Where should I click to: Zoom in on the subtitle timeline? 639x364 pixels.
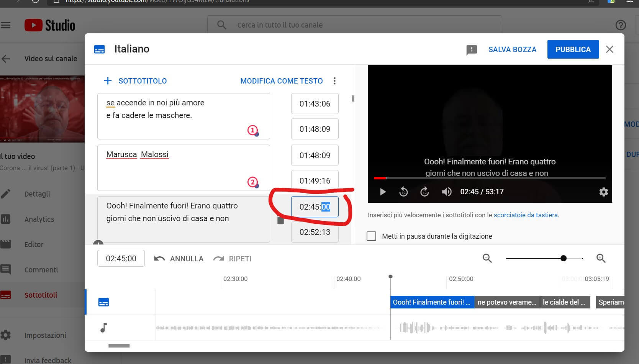[x=601, y=259]
